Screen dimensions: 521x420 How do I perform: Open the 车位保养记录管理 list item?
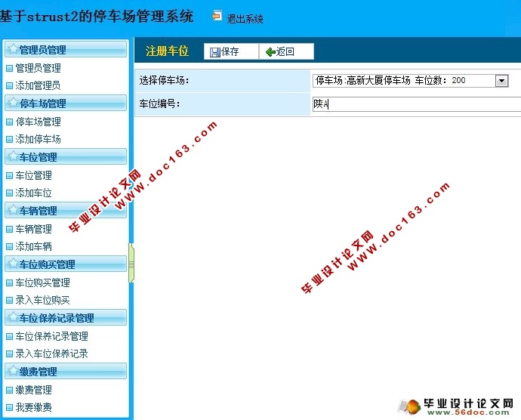coord(51,336)
